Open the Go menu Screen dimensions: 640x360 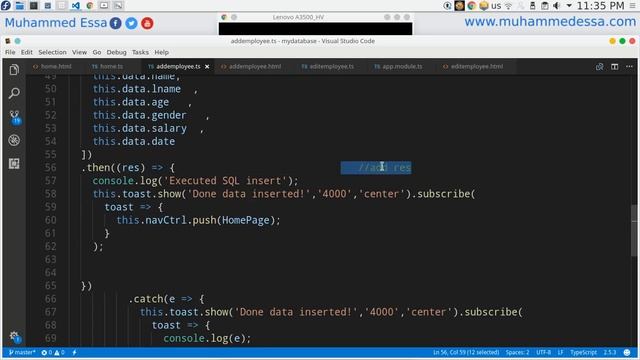pyautogui.click(x=97, y=52)
